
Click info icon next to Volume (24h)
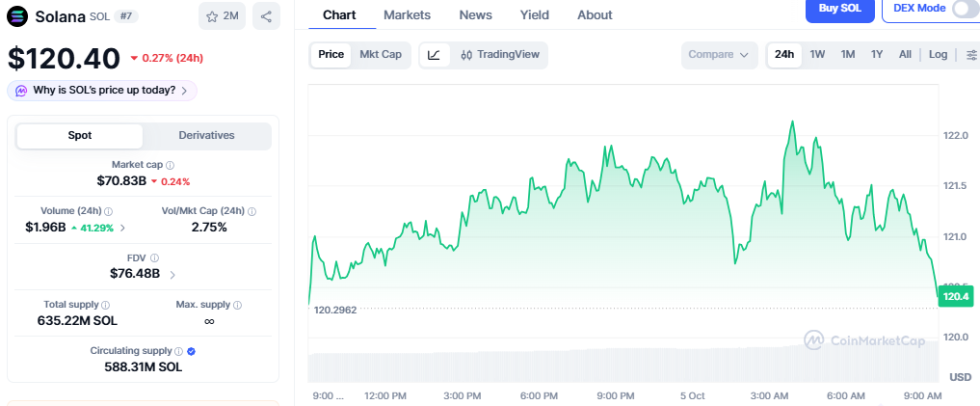[x=108, y=211]
